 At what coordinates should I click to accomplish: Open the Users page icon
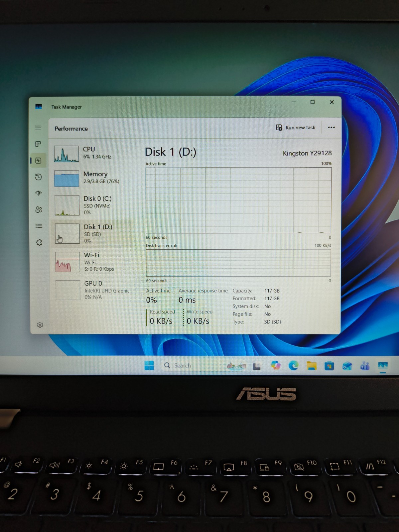pyautogui.click(x=39, y=209)
